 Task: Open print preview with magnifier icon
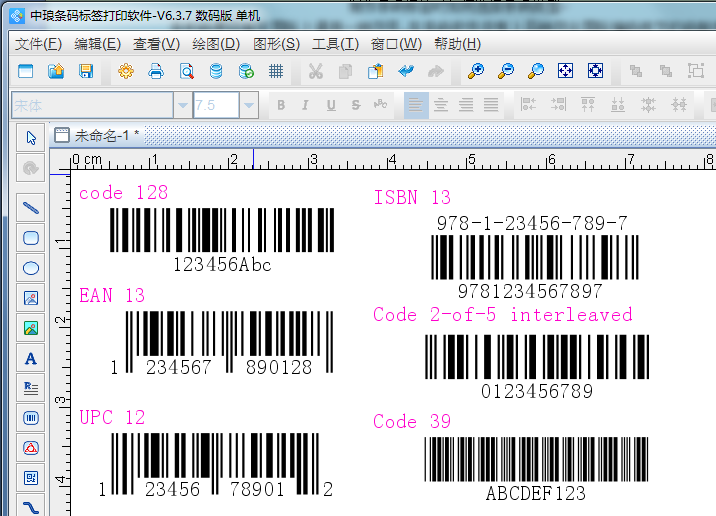[186, 71]
